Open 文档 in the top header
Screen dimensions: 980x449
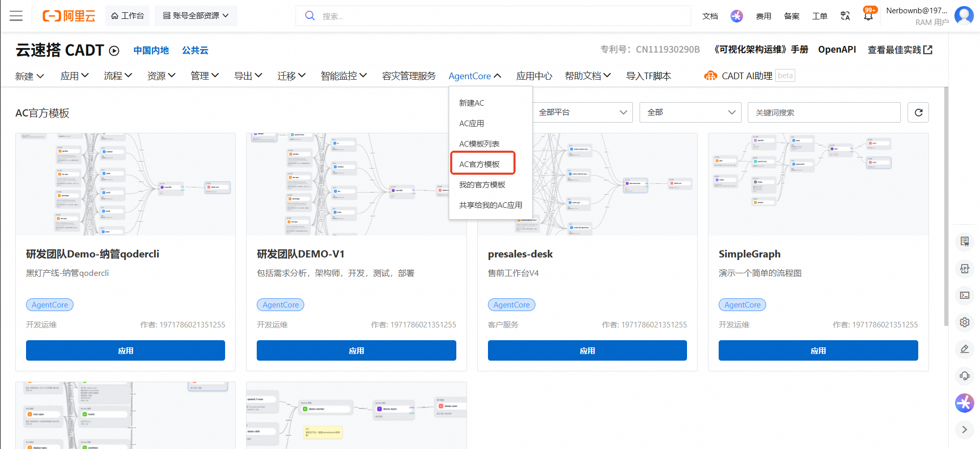[x=710, y=16]
